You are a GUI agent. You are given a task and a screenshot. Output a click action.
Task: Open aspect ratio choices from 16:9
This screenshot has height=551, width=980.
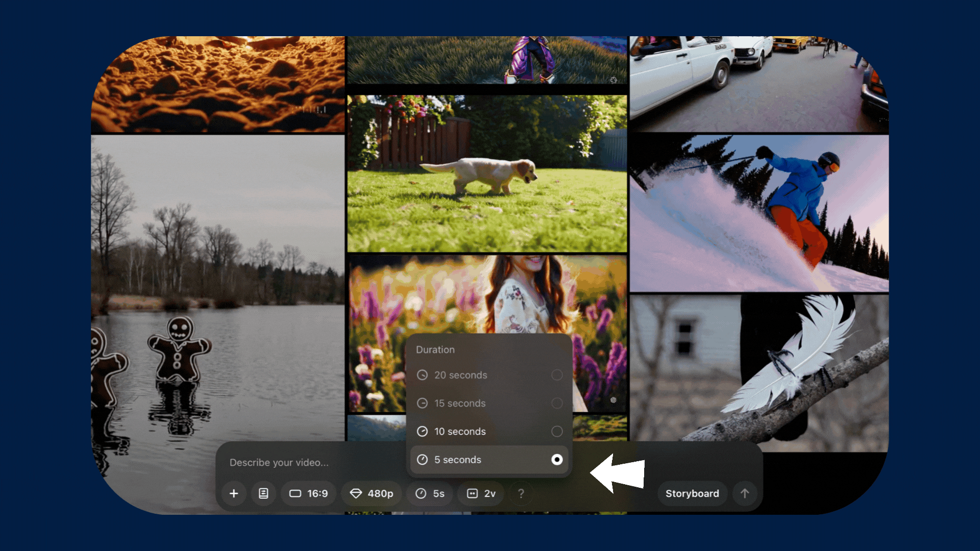point(308,493)
